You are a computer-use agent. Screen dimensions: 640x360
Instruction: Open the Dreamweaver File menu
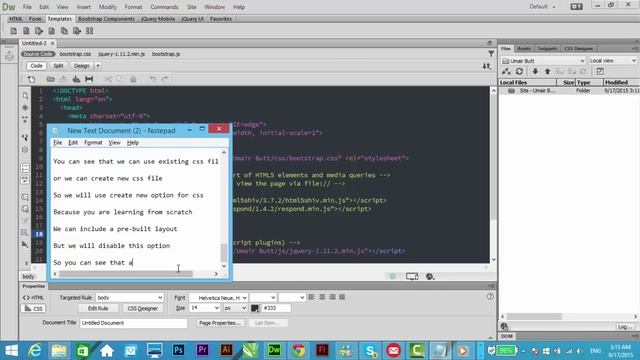click(27, 7)
